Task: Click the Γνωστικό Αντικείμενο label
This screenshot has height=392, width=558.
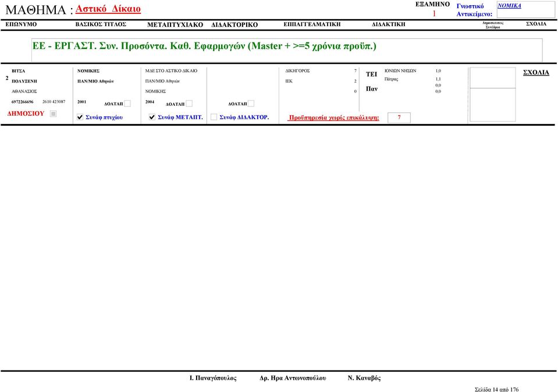Action: 474,10
